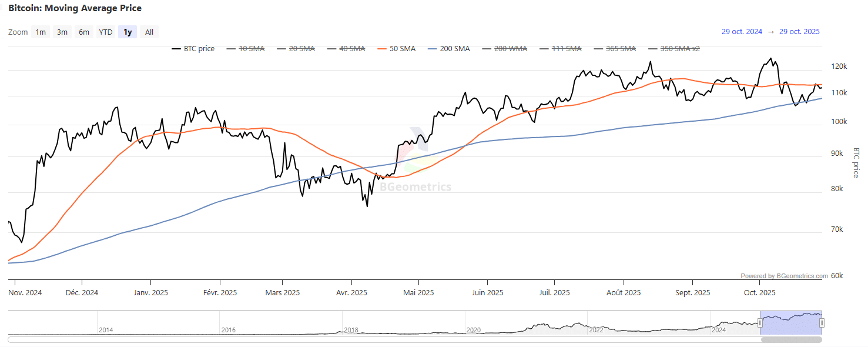Image resolution: width=868 pixels, height=347 pixels.
Task: Hide the orange 50 SMA line
Action: pos(402,49)
